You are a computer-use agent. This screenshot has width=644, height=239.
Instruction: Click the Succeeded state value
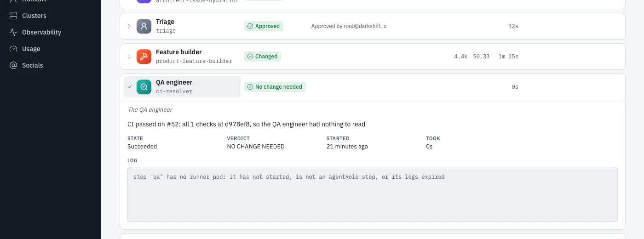142,147
